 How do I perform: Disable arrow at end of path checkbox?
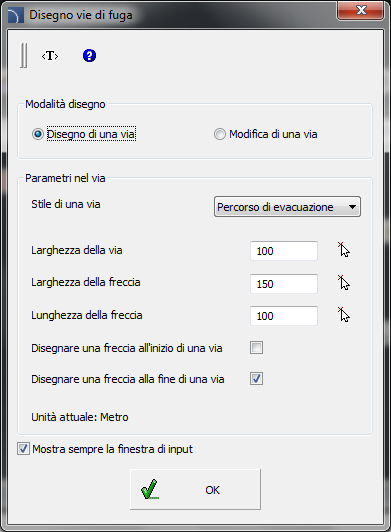click(x=256, y=379)
